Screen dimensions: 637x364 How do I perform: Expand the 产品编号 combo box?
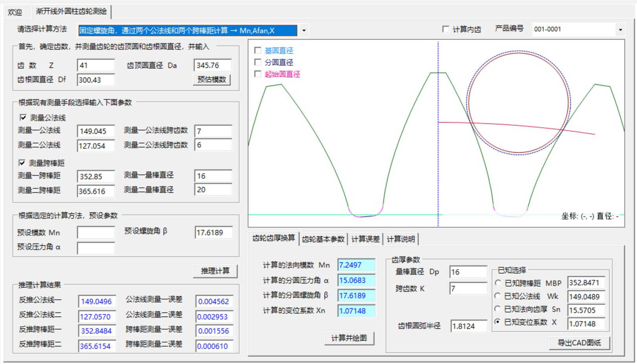pyautogui.click(x=620, y=29)
